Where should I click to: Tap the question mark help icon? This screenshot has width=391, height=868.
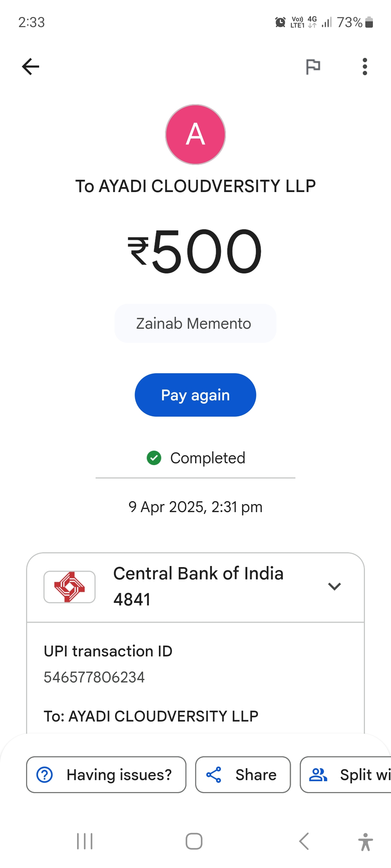(x=45, y=775)
